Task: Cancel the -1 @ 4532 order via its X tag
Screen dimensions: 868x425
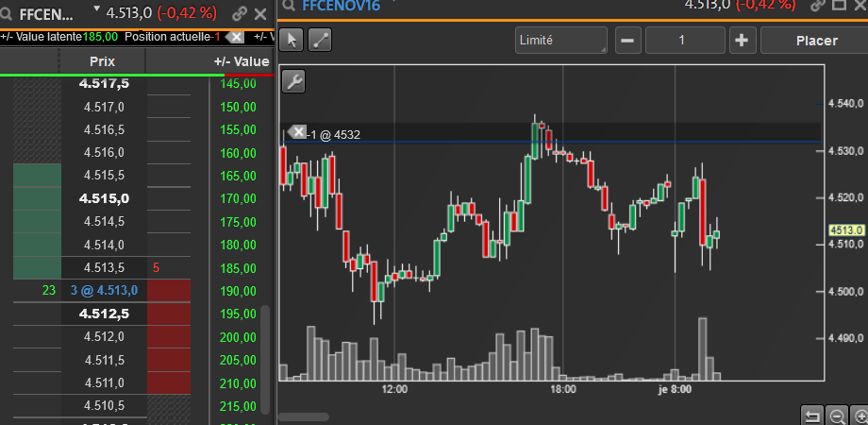Action: click(x=297, y=132)
